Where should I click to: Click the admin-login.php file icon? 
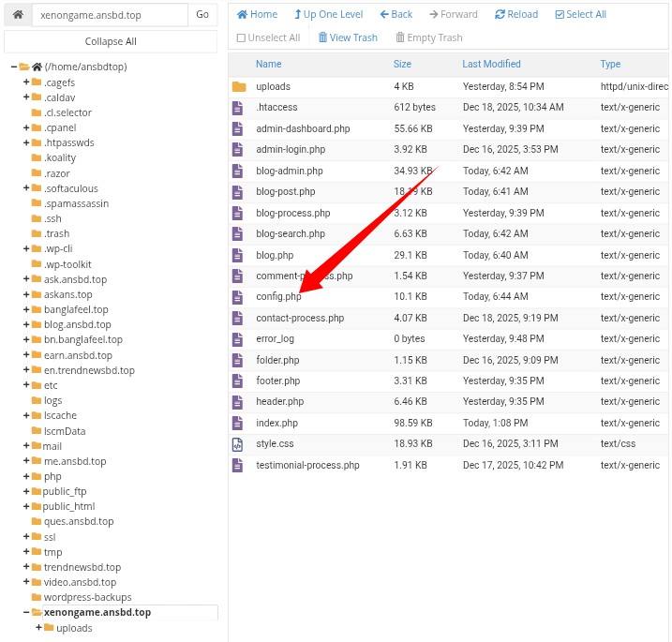point(237,150)
